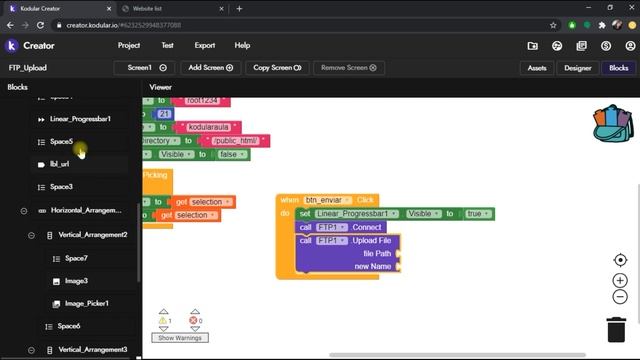Center the workspace with the target icon
The width and height of the screenshot is (640, 360).
(x=620, y=260)
